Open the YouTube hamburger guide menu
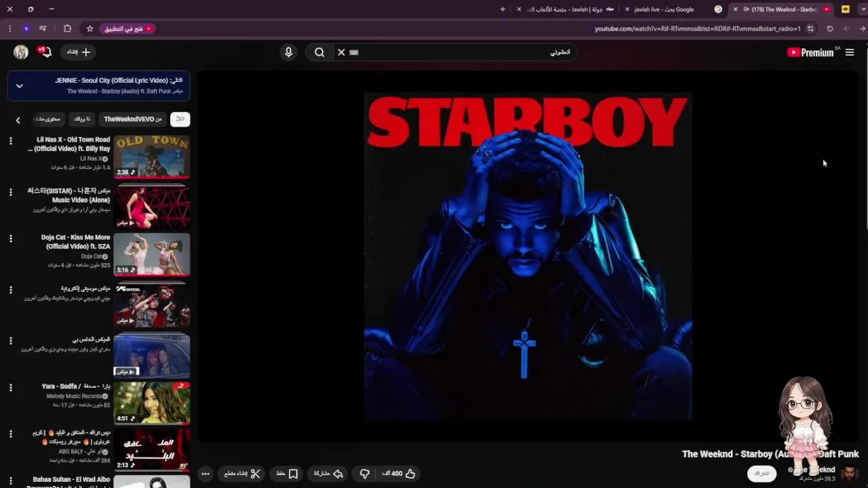The image size is (868, 488). tap(849, 52)
